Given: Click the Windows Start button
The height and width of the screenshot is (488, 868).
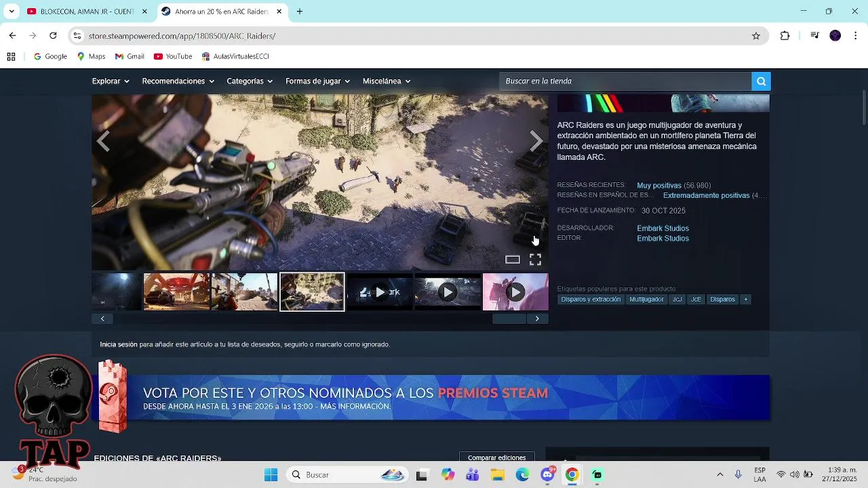Looking at the screenshot, I should point(271,474).
